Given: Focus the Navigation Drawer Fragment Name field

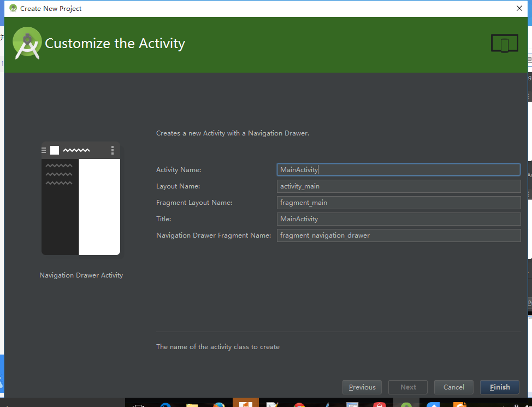Looking at the screenshot, I should [399, 235].
